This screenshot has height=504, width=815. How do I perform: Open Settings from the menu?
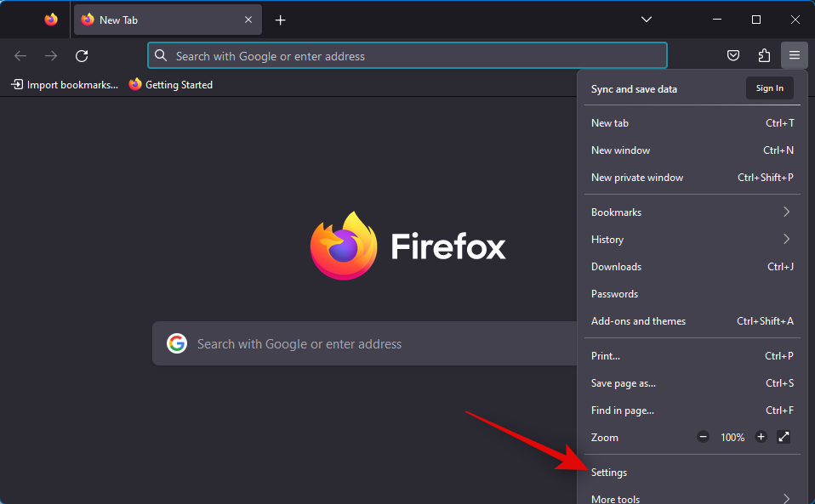[x=609, y=473]
